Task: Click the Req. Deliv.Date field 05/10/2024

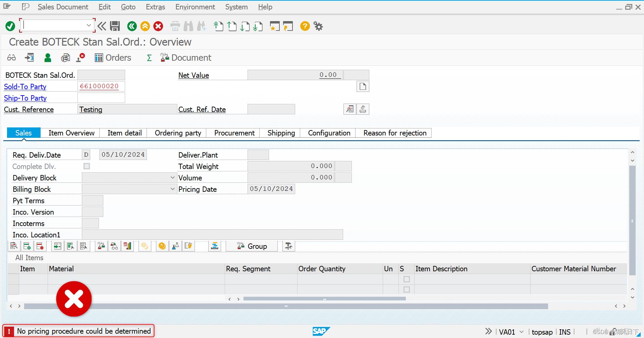Action: (123, 155)
